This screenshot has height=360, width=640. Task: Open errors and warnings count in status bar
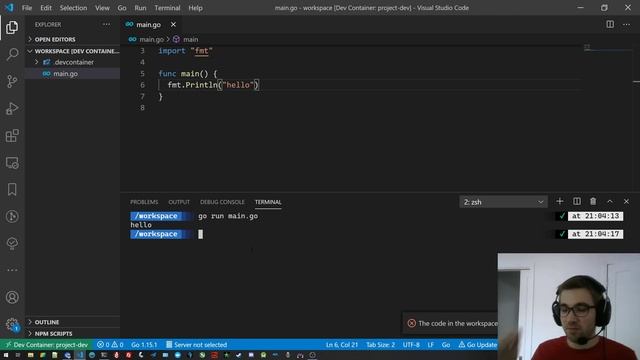click(110, 344)
